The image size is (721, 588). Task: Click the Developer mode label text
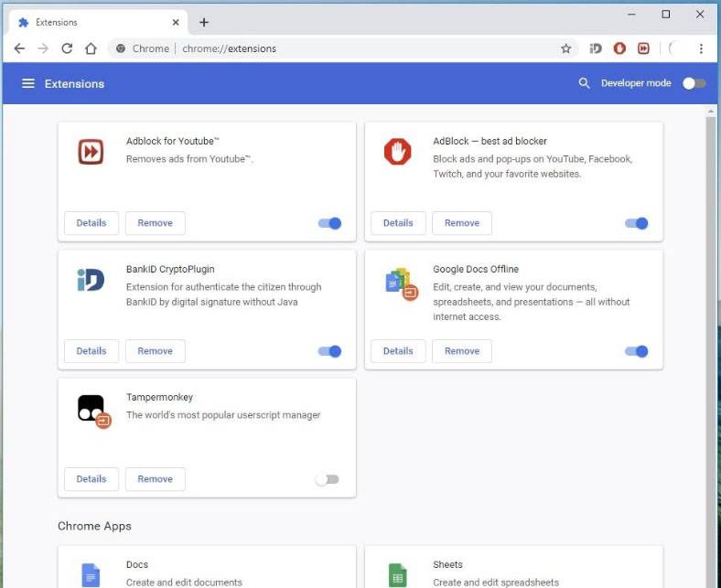636,83
